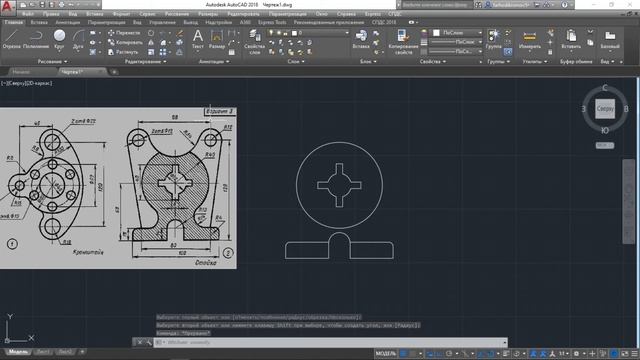Select the Отрезок (Line) tool

11,39
